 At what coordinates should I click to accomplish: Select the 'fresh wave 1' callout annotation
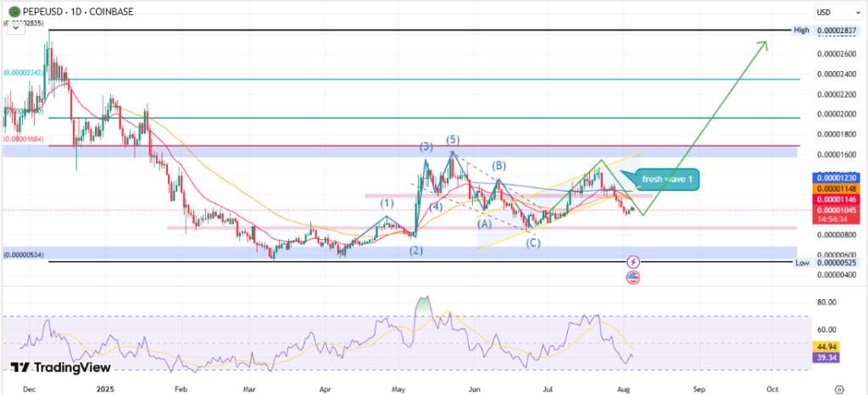(x=667, y=179)
